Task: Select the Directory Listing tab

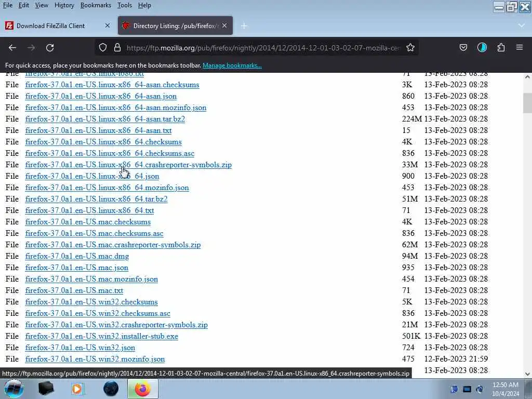Action: (x=175, y=26)
